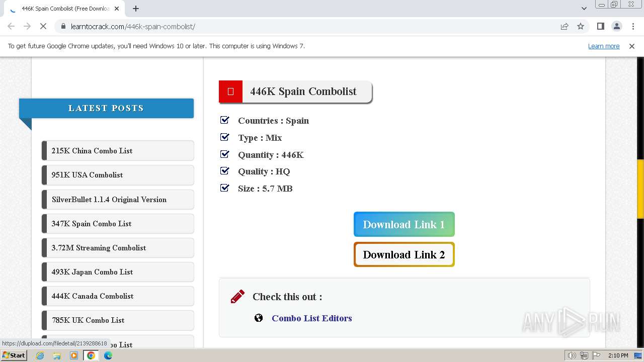This screenshot has height=362, width=644.
Task: Open 3.72M Streaming Combolist post
Action: (118, 248)
